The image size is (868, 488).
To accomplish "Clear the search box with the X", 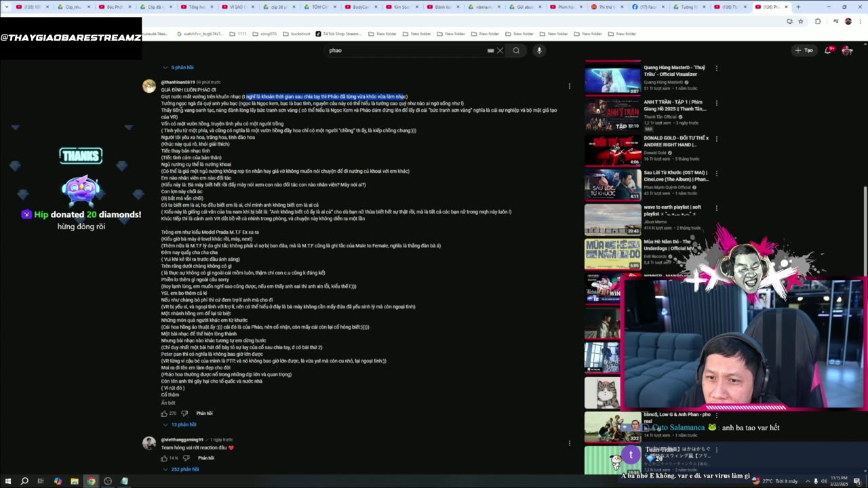I will 500,50.
